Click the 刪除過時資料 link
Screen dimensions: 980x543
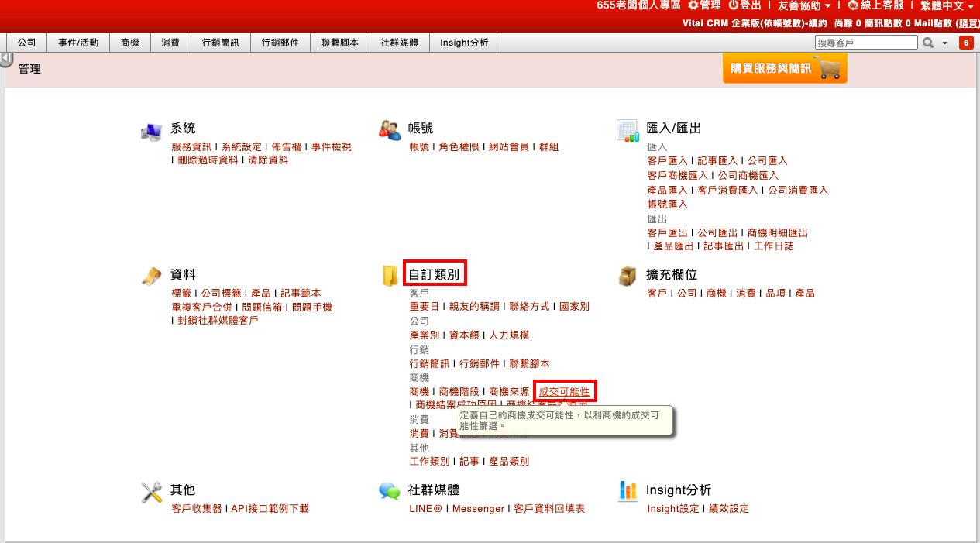pyautogui.click(x=208, y=160)
